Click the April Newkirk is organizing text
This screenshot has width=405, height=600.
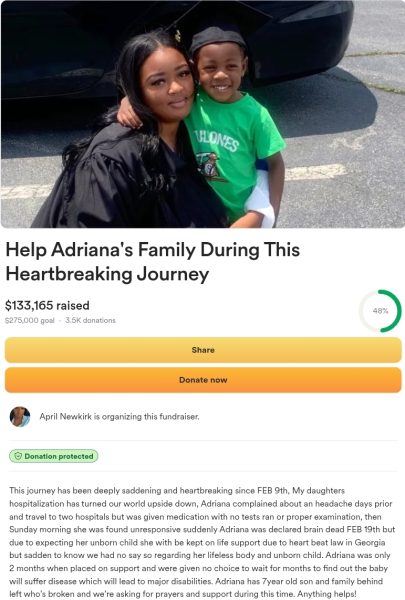119,416
